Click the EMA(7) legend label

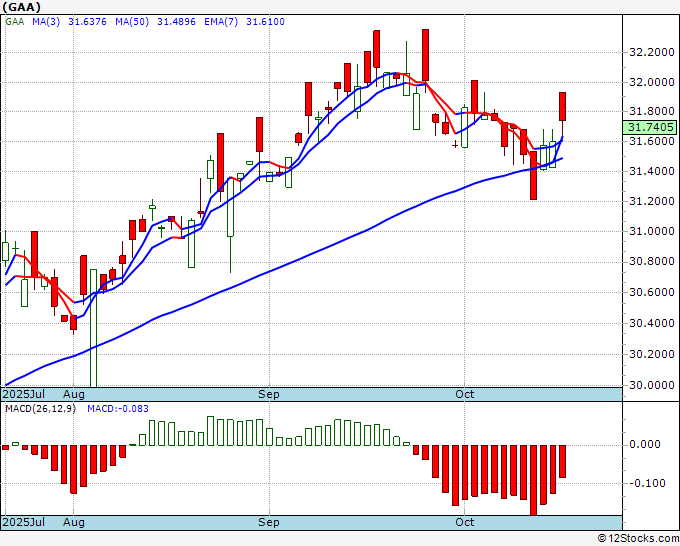coord(221,22)
